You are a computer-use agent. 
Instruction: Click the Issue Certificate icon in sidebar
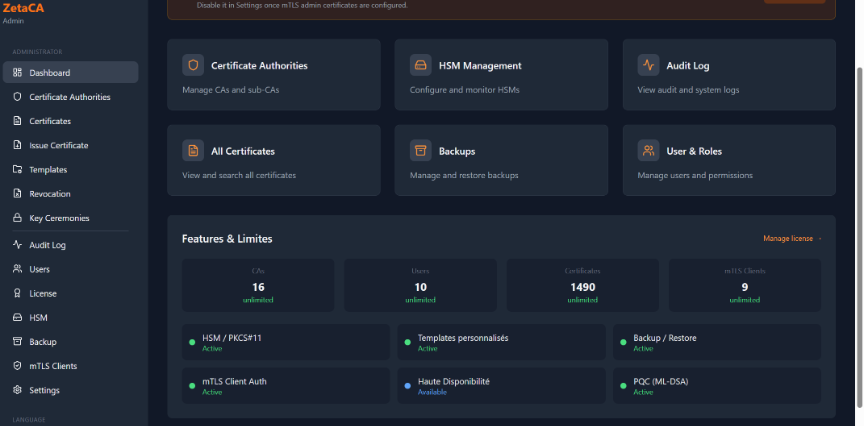click(x=17, y=145)
